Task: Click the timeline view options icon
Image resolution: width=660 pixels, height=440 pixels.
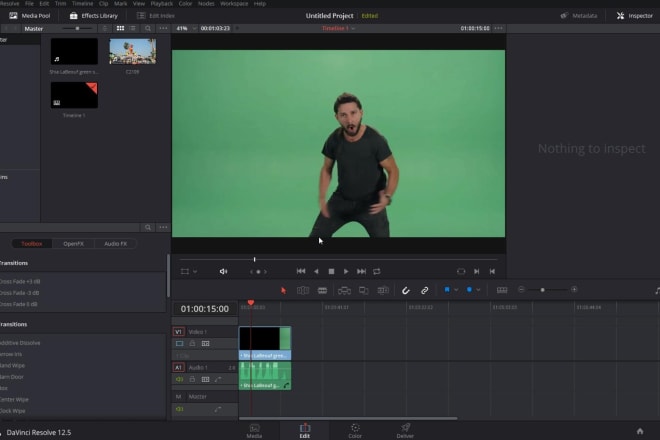Action: (502, 290)
